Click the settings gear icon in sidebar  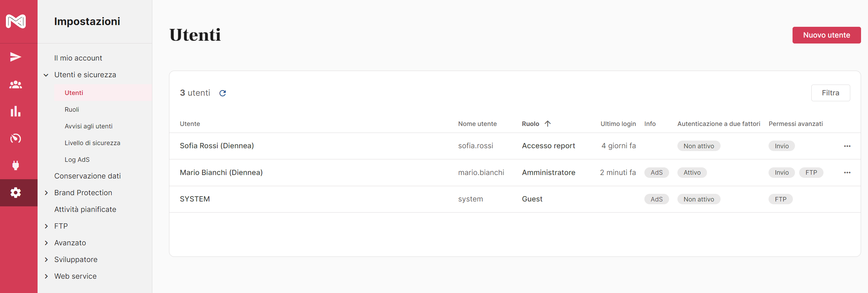tap(16, 192)
